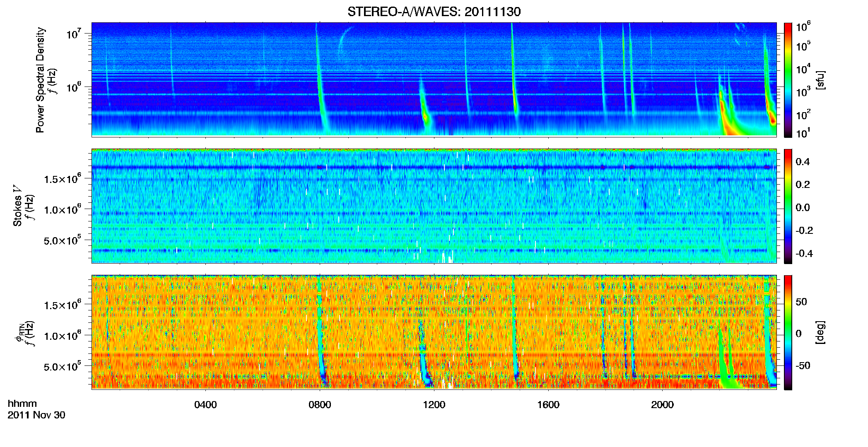This screenshot has height=447, width=868.
Task: Click the Power Spectral Density axis label
Action: (40, 80)
